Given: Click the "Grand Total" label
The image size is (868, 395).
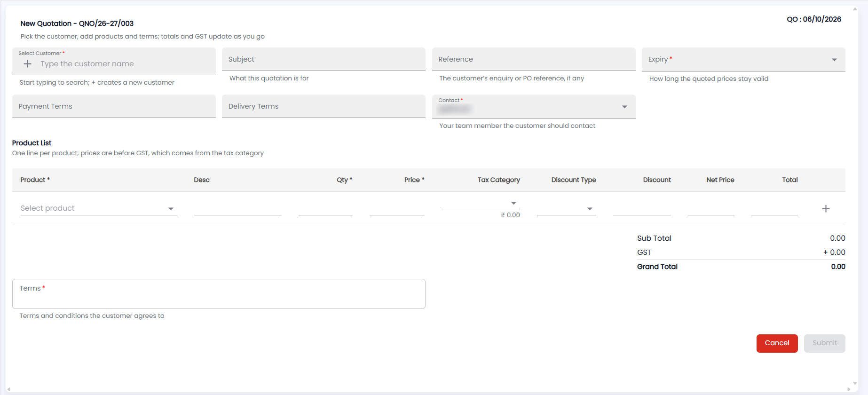Looking at the screenshot, I should pos(657,267).
